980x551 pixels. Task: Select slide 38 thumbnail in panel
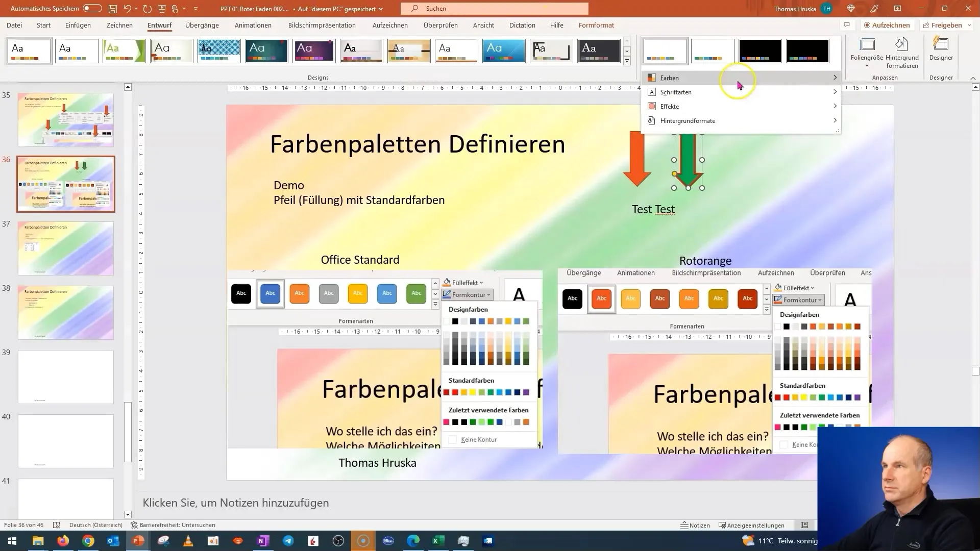coord(65,312)
